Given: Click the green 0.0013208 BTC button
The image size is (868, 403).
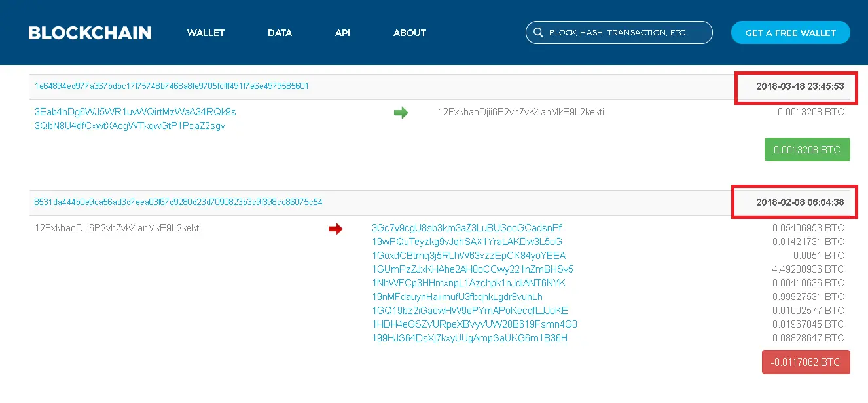Looking at the screenshot, I should click(x=806, y=149).
